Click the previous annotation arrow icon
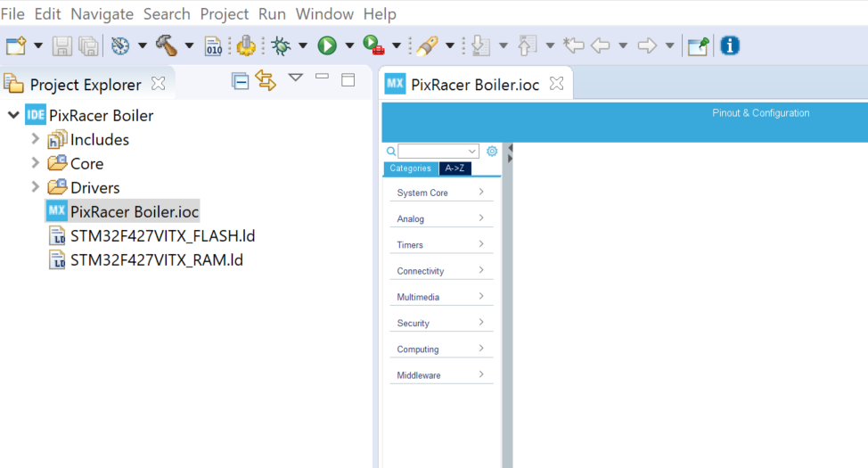Image resolution: width=868 pixels, height=468 pixels. coord(528,46)
